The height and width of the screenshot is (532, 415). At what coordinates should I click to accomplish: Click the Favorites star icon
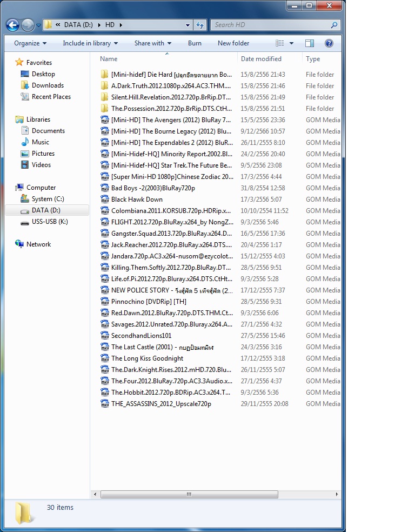coord(19,62)
